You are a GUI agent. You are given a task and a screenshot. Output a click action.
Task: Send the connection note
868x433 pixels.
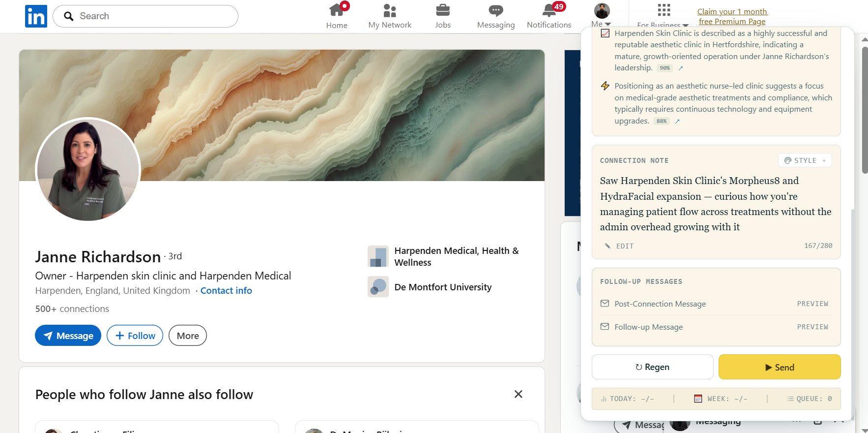(x=780, y=367)
